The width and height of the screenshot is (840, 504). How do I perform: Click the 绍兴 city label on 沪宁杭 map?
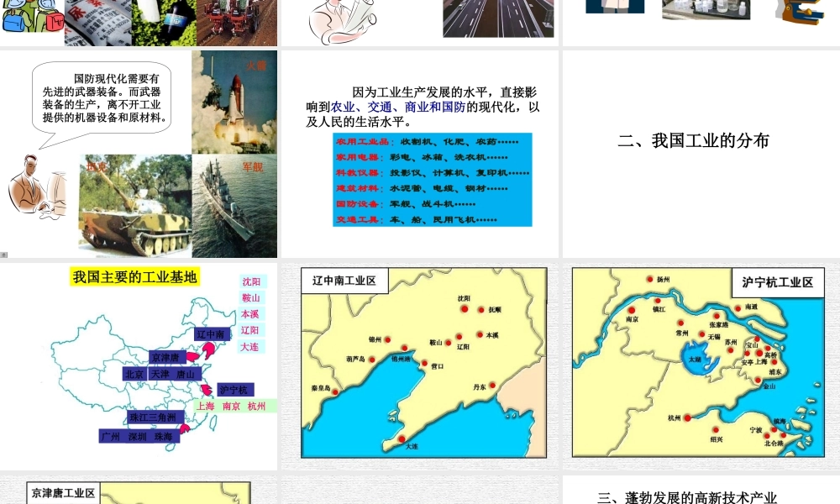(717, 439)
